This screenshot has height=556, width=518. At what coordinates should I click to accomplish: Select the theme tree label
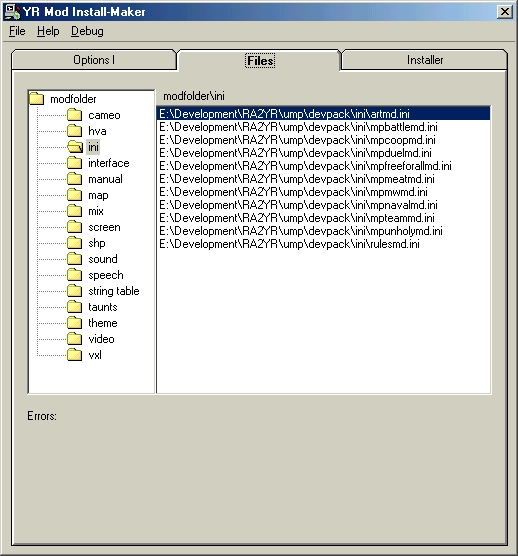(103, 323)
